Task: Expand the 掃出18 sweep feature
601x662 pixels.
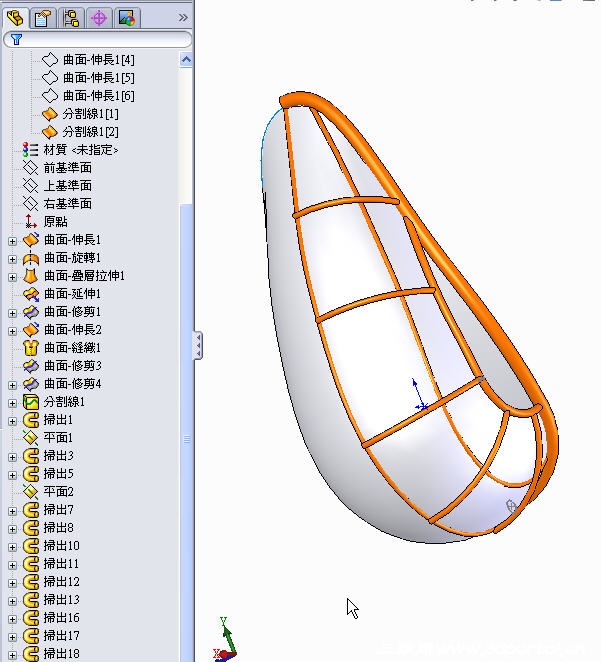Action: pos(13,655)
